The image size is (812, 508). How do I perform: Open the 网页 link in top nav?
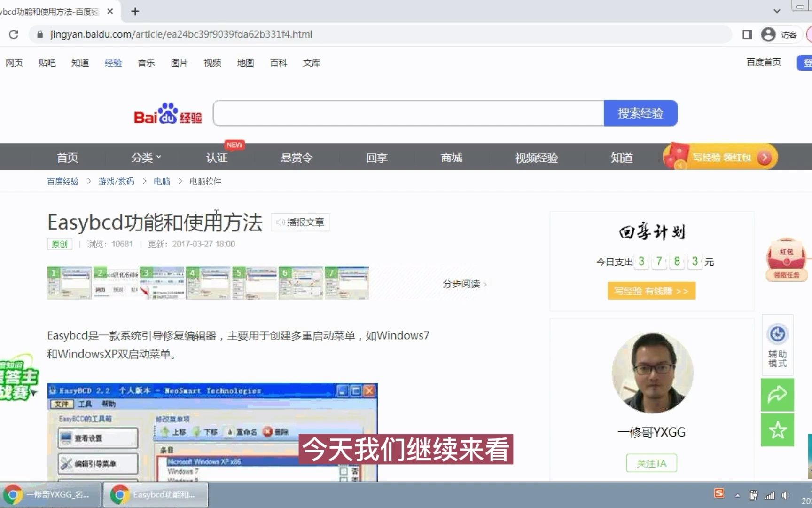(14, 63)
